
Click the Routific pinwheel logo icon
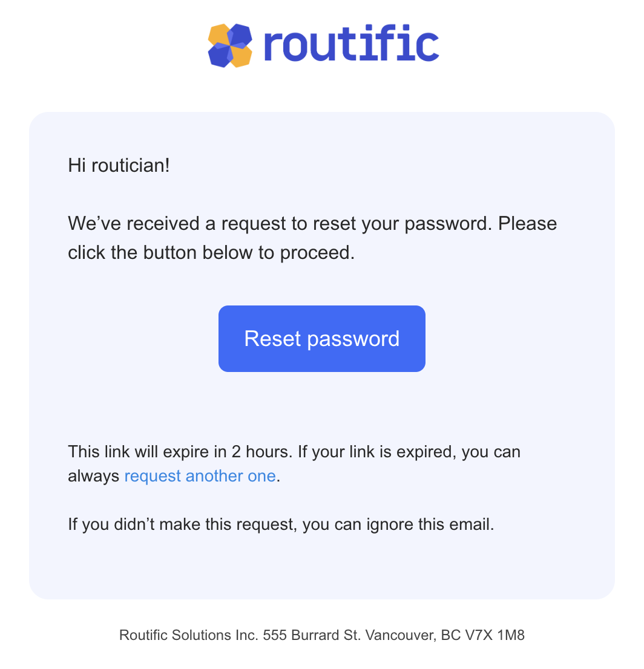(230, 45)
